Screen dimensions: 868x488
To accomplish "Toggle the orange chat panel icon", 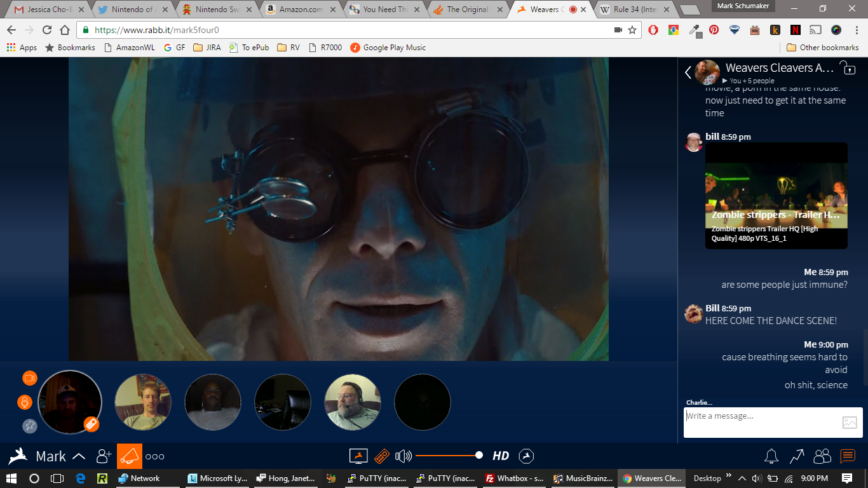I will point(848,456).
